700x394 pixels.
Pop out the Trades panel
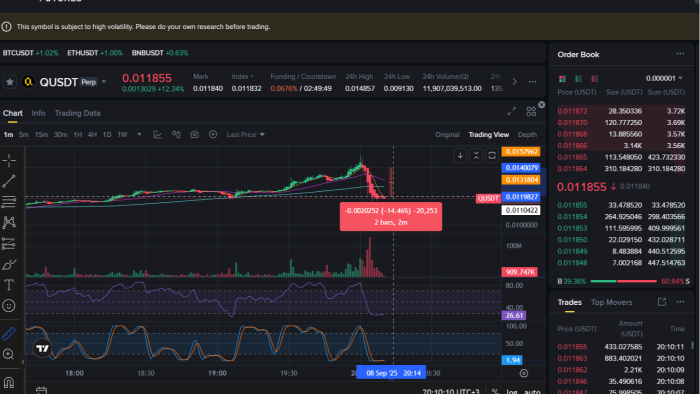662,302
